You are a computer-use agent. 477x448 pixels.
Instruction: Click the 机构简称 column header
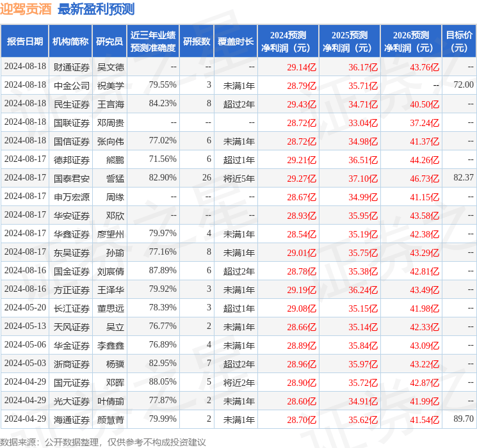(x=70, y=42)
